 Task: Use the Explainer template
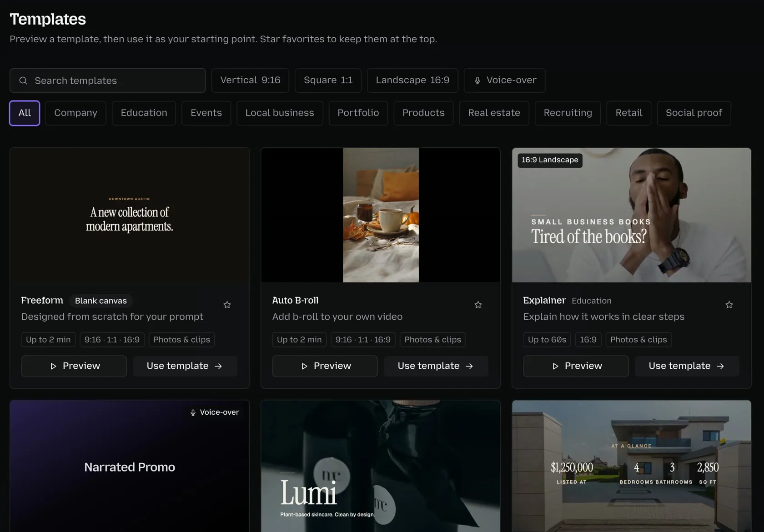coord(687,366)
